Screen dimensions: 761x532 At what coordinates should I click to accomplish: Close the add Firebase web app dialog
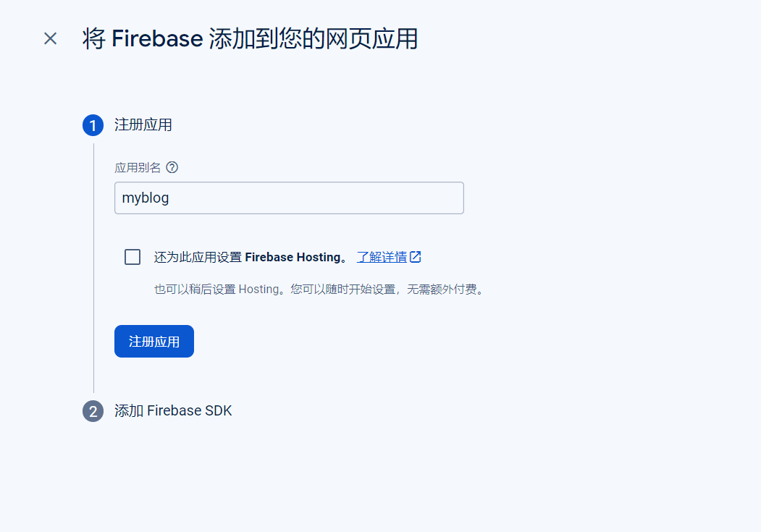click(51, 38)
